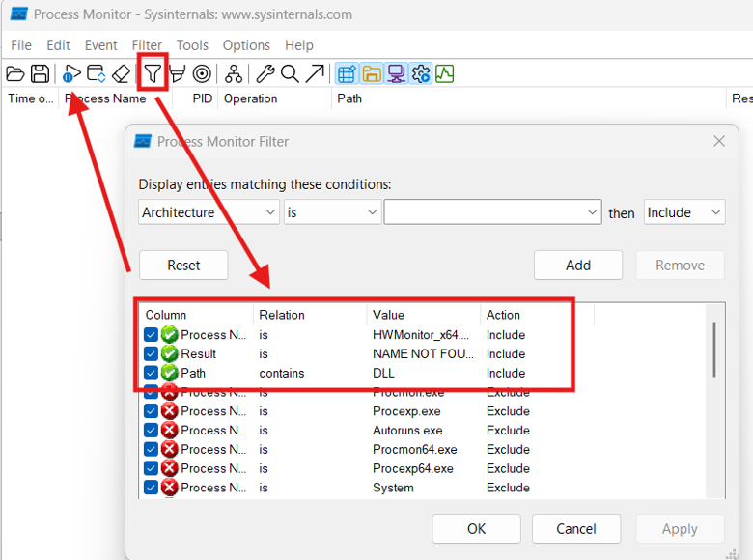Uncheck the Procexp.exe exclude filter
The width and height of the screenshot is (753, 560).
[151, 411]
